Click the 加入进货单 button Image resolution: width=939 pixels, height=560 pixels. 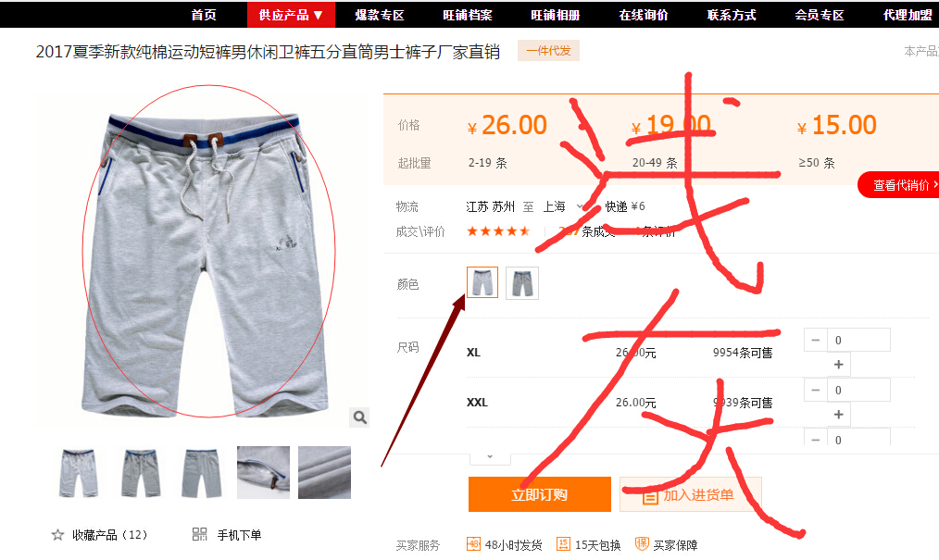pyautogui.click(x=691, y=494)
